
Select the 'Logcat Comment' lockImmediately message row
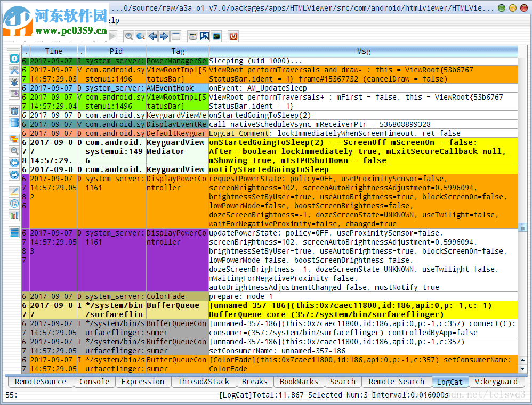(364, 133)
